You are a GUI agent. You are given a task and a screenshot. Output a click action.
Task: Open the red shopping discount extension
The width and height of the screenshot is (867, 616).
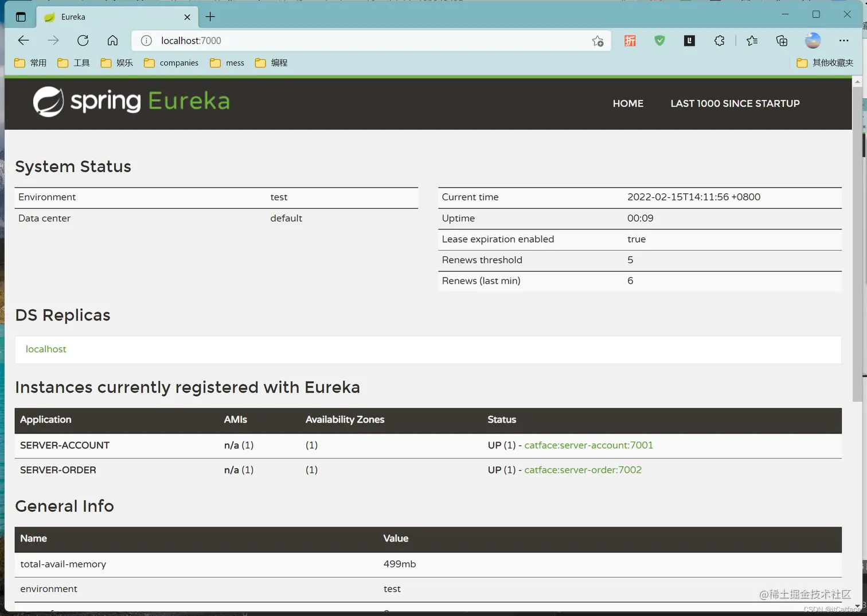pyautogui.click(x=630, y=41)
